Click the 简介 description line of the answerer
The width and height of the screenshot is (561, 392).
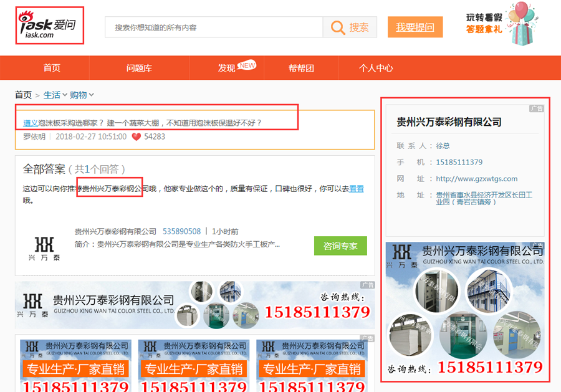point(177,244)
